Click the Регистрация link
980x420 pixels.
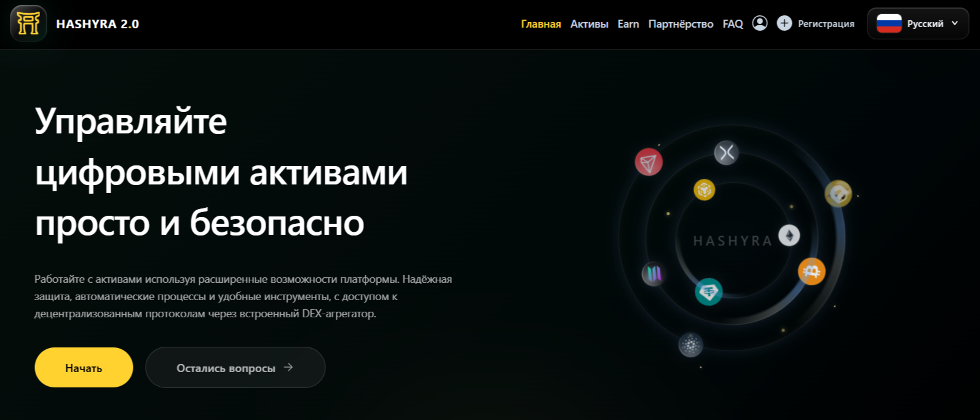[826, 24]
